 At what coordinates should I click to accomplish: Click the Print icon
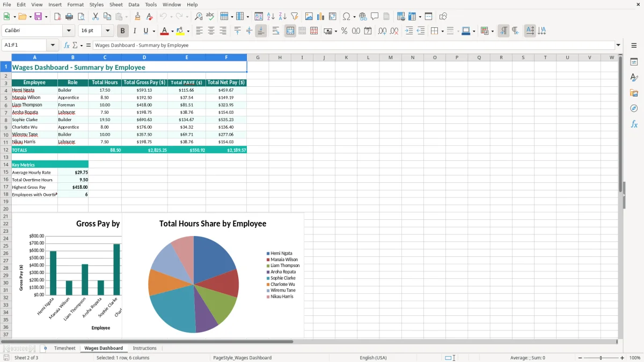[69, 17]
